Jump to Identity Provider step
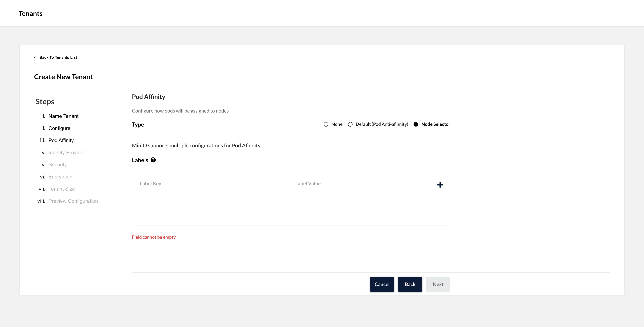This screenshot has width=644, height=327. (x=67, y=153)
